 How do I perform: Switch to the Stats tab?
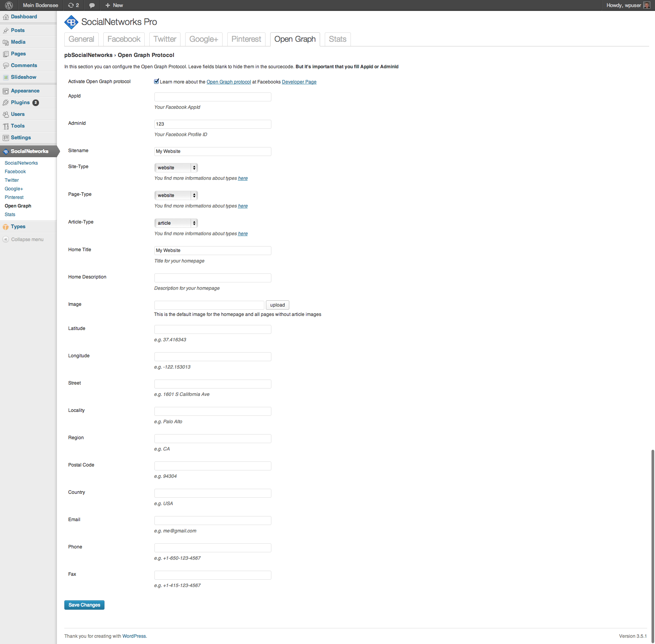337,39
